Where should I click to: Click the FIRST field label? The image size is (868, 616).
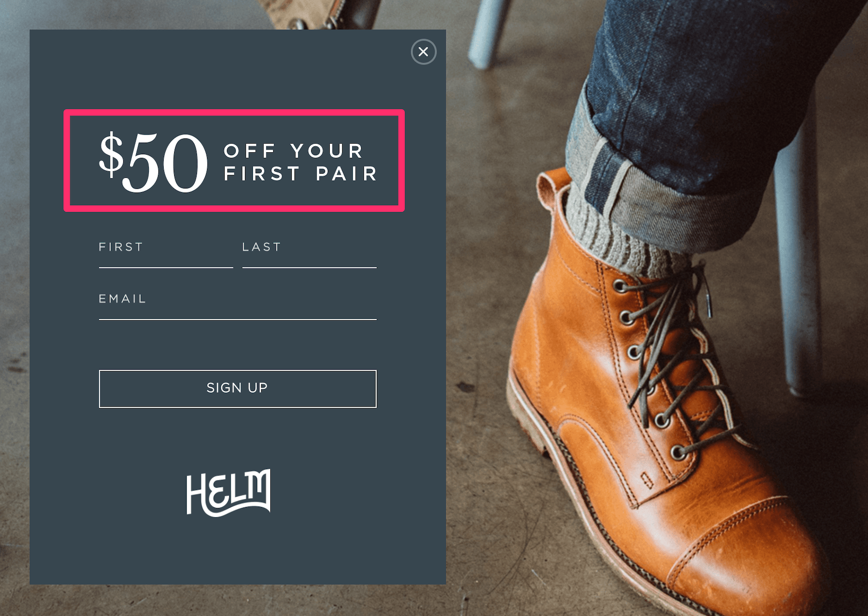121,247
